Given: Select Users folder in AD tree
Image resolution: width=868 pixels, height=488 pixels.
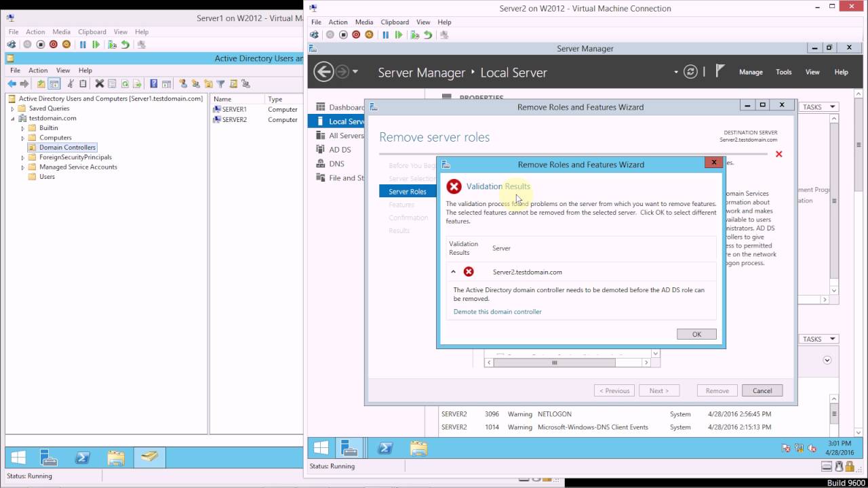Looking at the screenshot, I should (41, 177).
